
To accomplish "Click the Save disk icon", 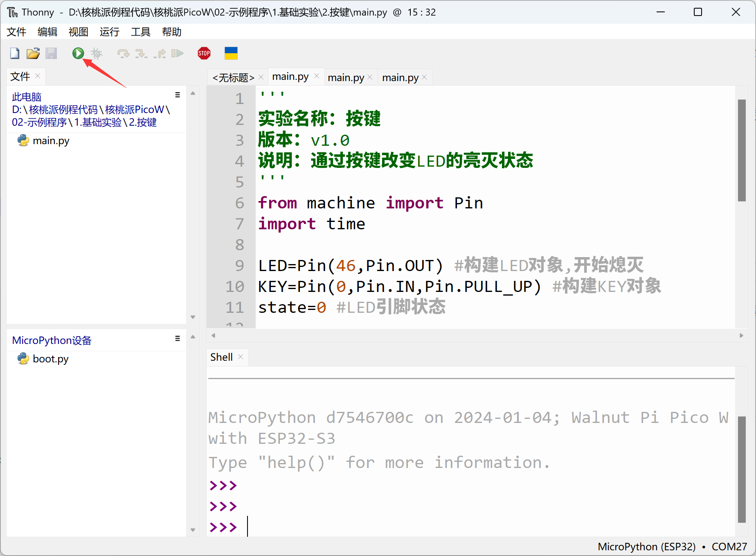I will tap(51, 54).
